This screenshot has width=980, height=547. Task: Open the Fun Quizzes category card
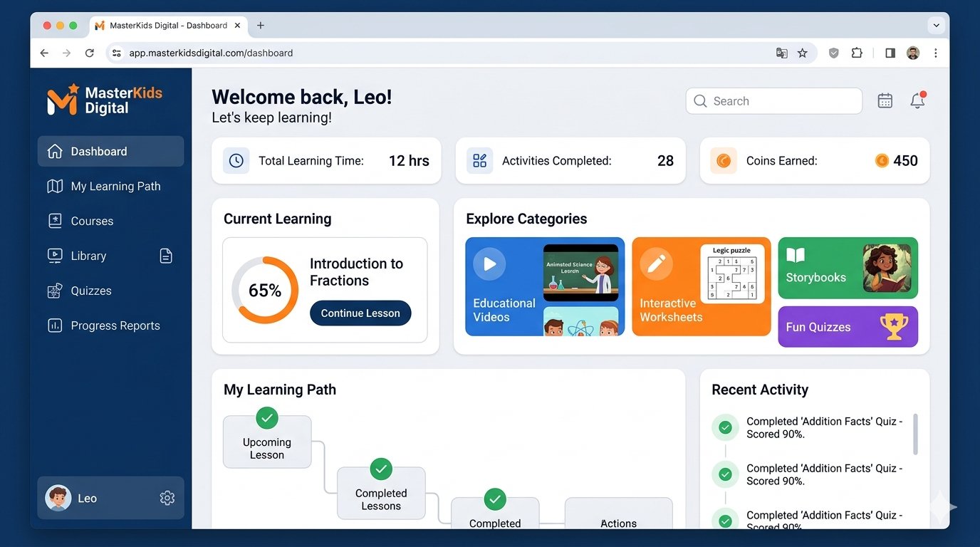(x=848, y=327)
